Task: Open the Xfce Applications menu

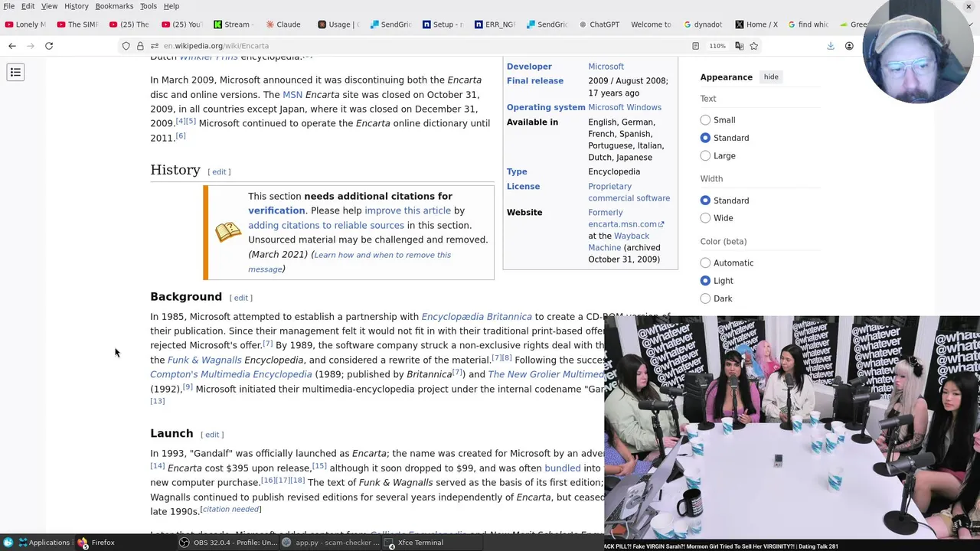Action: 44,543
